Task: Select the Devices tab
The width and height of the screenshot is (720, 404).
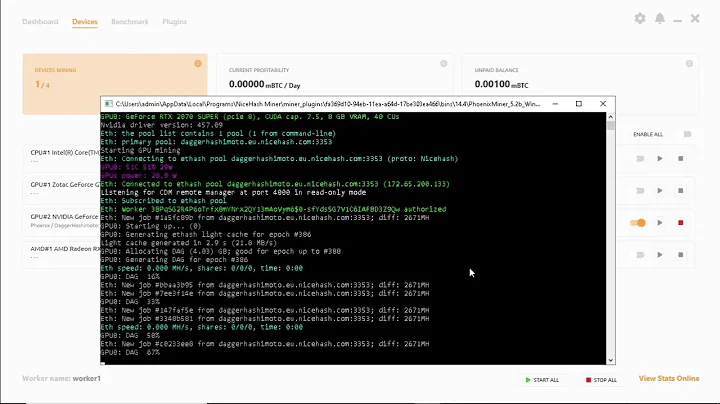Action: [85, 22]
